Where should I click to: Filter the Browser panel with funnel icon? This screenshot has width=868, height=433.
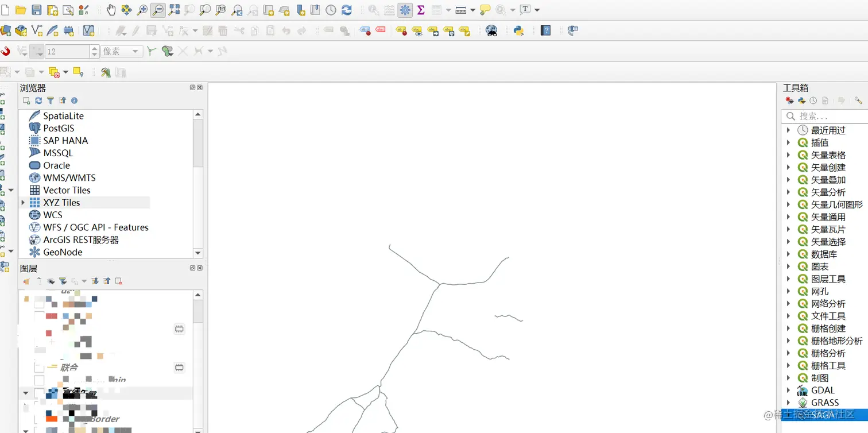51,100
